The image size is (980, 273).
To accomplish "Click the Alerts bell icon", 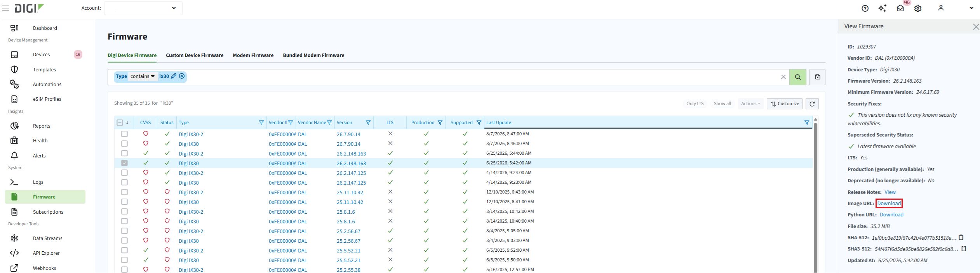I will click(x=14, y=156).
